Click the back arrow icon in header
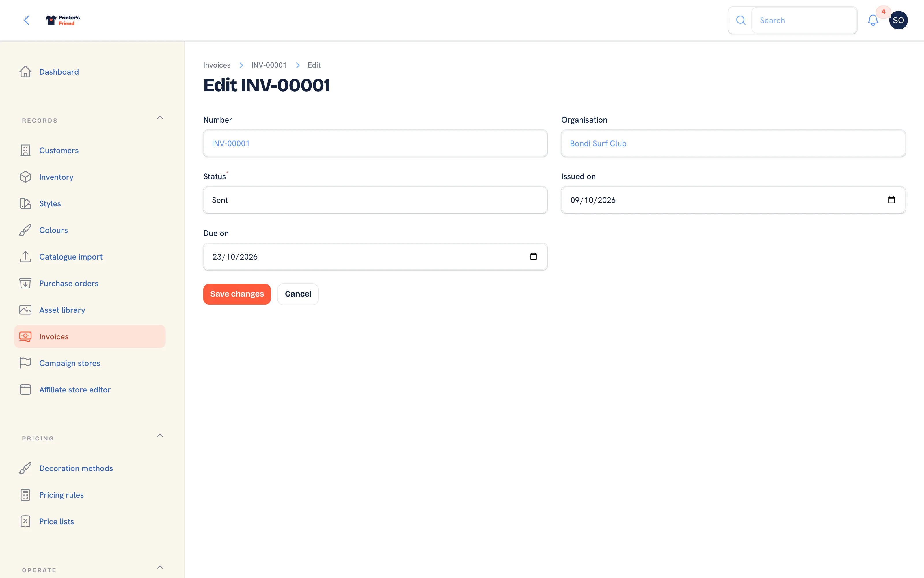The height and width of the screenshot is (578, 924). click(x=27, y=20)
